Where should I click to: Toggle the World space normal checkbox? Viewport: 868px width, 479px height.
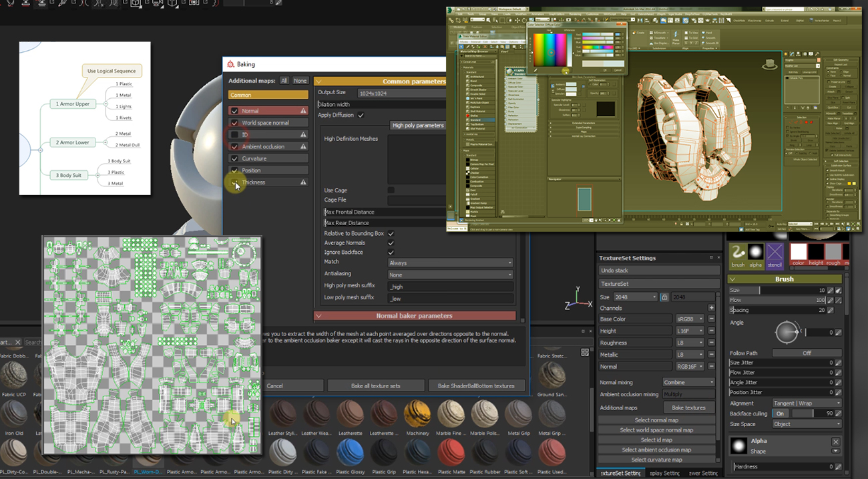(234, 123)
